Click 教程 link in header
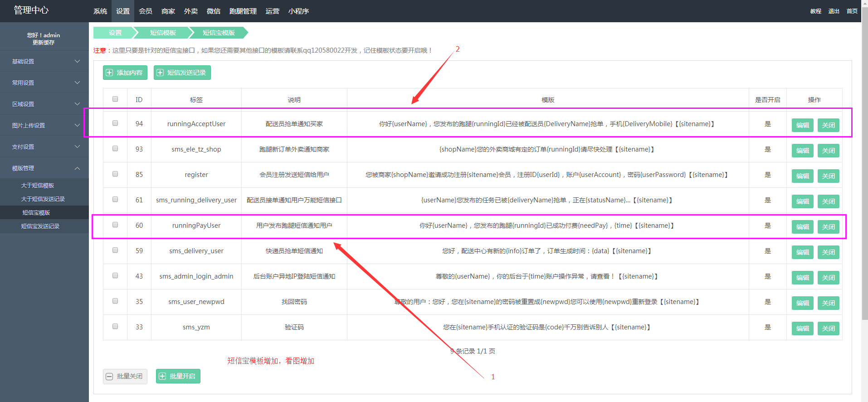868x402 pixels. 816,11
